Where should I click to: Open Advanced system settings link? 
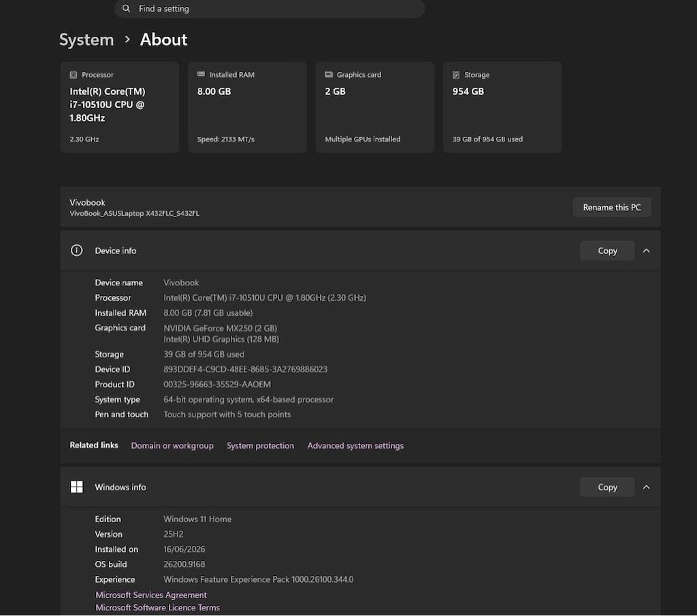click(x=355, y=446)
